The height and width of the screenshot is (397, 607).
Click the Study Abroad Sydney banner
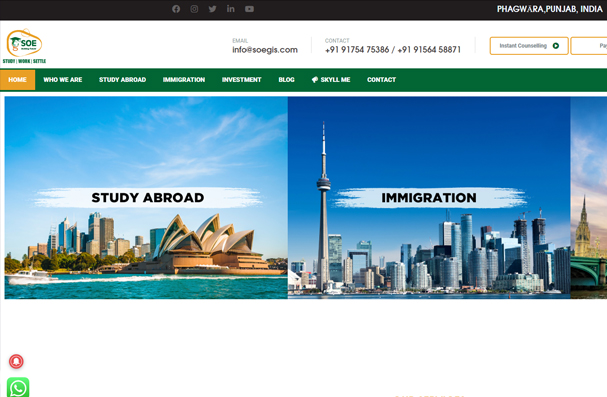pyautogui.click(x=146, y=198)
